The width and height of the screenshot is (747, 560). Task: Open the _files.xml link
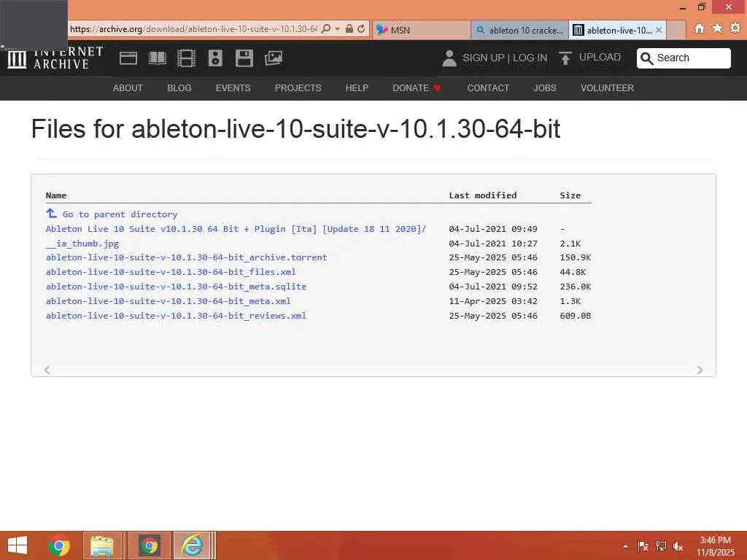pyautogui.click(x=171, y=272)
